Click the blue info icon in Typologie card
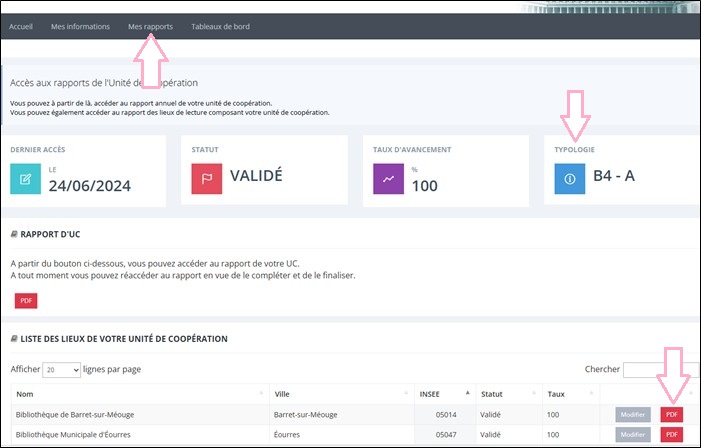This screenshot has height=448, width=701. [x=569, y=180]
